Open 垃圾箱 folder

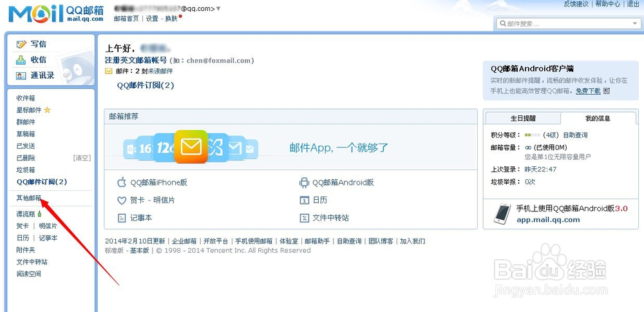point(26,170)
